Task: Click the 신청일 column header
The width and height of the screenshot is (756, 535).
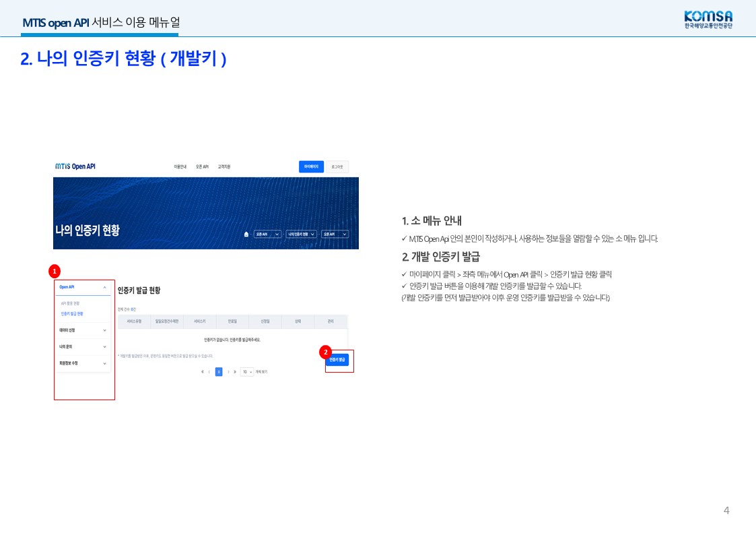Action: tap(265, 321)
